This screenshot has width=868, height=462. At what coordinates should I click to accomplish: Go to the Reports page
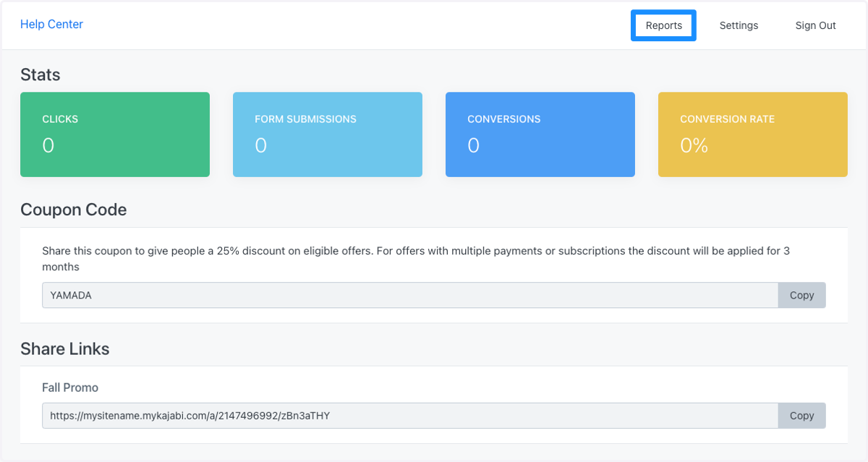pyautogui.click(x=663, y=25)
